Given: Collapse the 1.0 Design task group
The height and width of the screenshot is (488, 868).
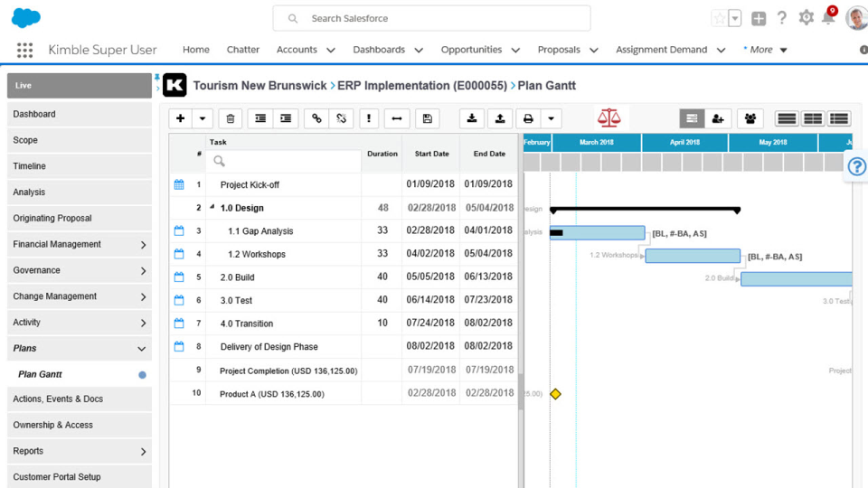Looking at the screenshot, I should [x=212, y=207].
